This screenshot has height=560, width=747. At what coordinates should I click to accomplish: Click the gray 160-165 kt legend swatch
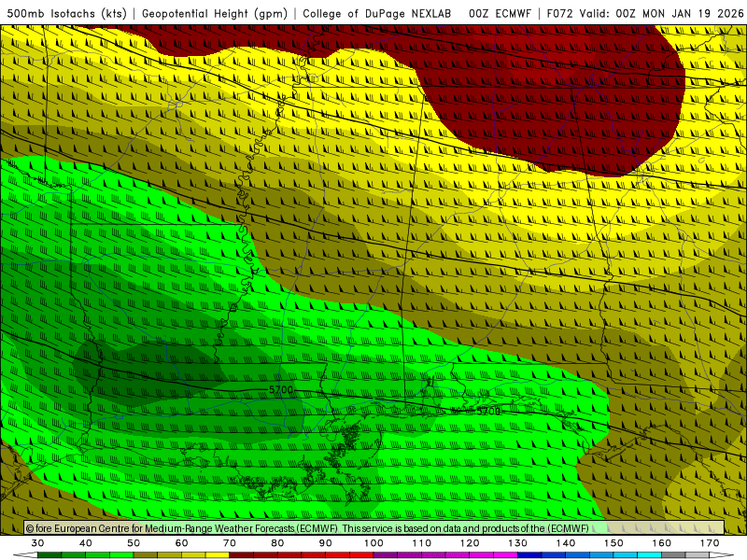673,555
